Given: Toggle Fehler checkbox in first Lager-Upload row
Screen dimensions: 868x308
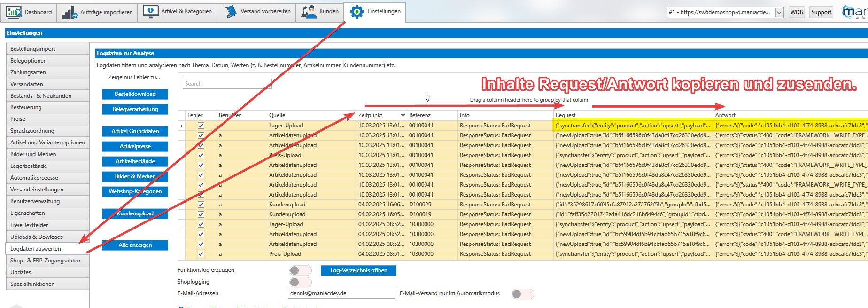Looking at the screenshot, I should click(x=201, y=126).
